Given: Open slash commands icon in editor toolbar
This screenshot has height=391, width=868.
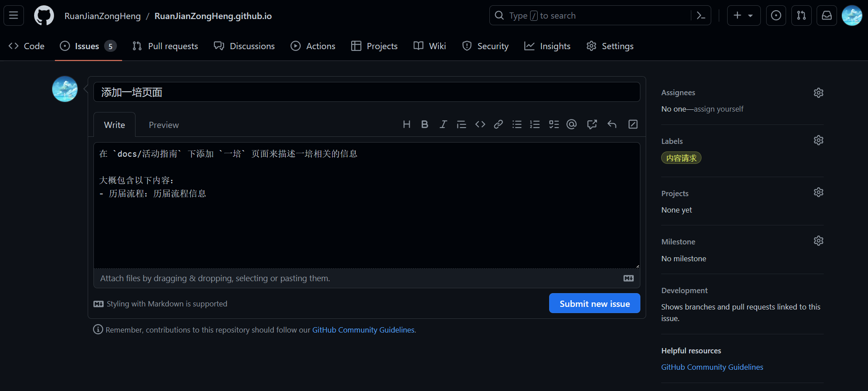Looking at the screenshot, I should coord(633,124).
